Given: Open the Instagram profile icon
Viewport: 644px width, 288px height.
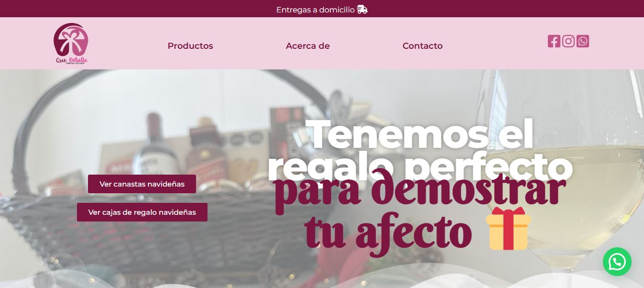Looking at the screenshot, I should click(x=568, y=41).
